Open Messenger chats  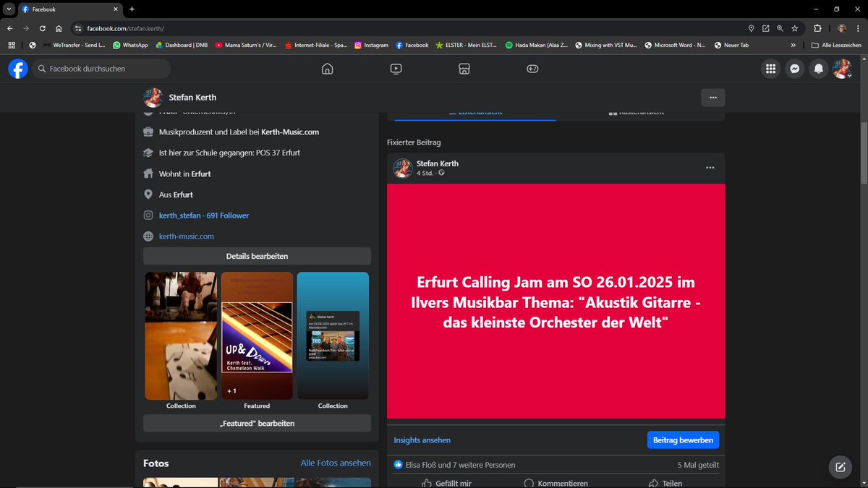(794, 69)
